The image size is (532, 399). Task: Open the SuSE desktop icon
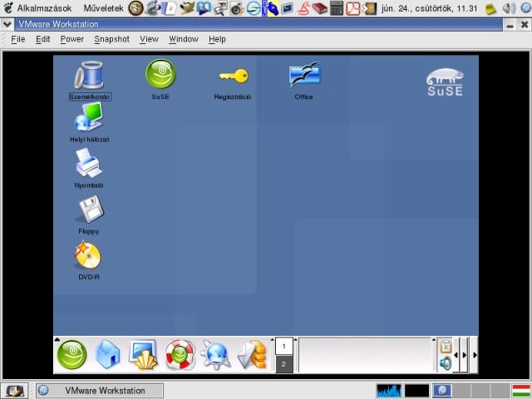(160, 75)
